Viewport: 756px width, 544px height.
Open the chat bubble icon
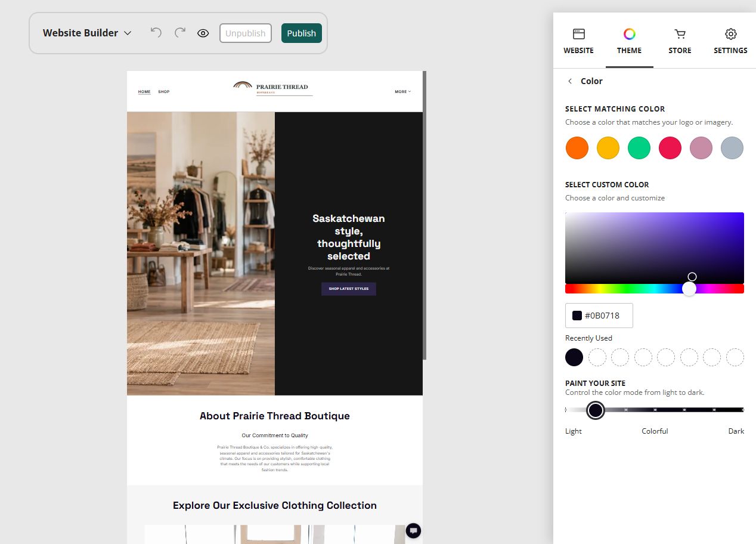[x=414, y=531]
